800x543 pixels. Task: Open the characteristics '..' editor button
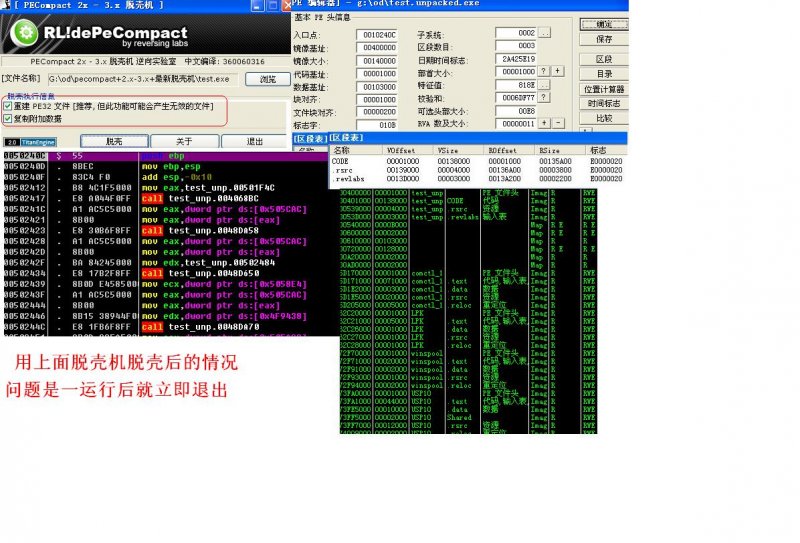click(x=543, y=85)
